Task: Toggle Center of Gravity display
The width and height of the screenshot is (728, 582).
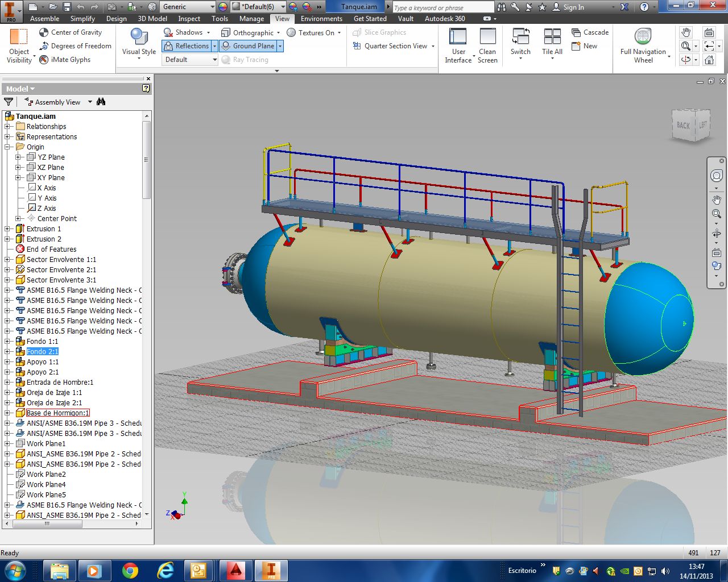Action: click(x=71, y=32)
